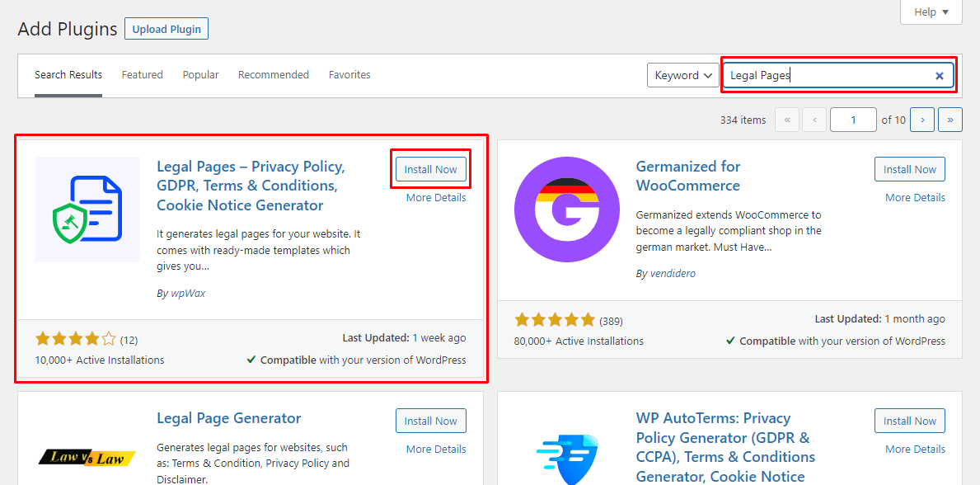Viewport: 980px width, 485px height.
Task: Jump to first results page arrow
Action: [x=787, y=120]
